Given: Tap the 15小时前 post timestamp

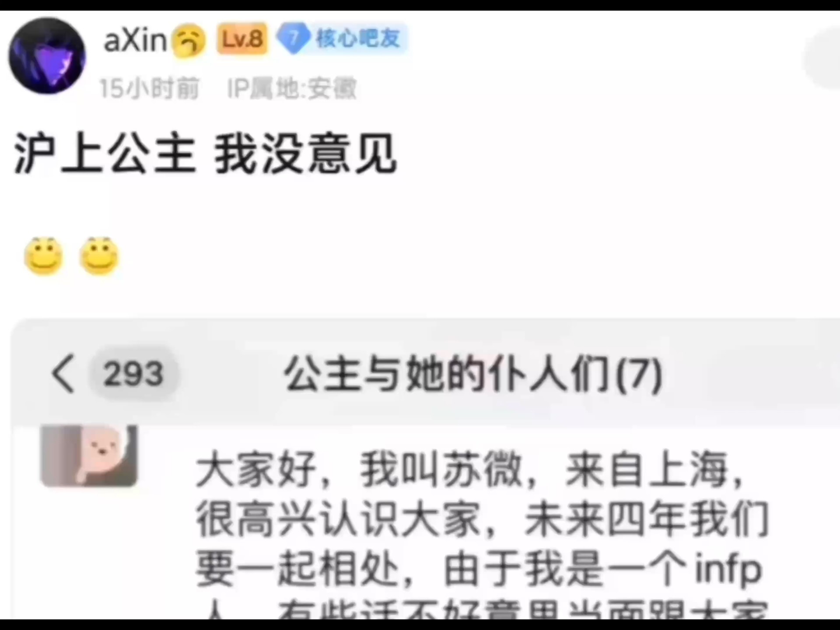Looking at the screenshot, I should pyautogui.click(x=149, y=88).
